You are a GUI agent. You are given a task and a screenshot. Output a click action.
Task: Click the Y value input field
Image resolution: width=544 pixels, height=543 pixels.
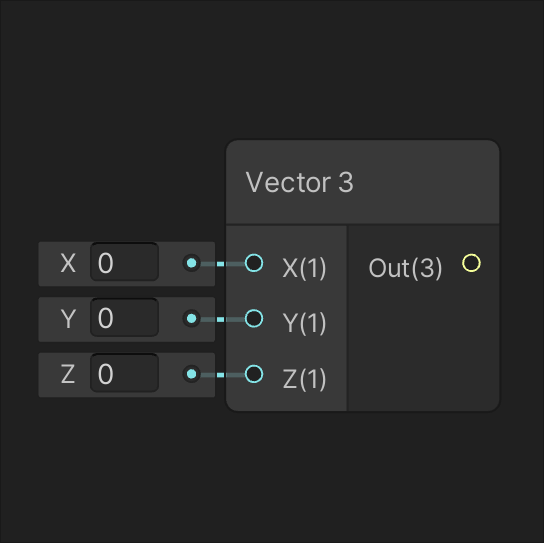tap(125, 318)
